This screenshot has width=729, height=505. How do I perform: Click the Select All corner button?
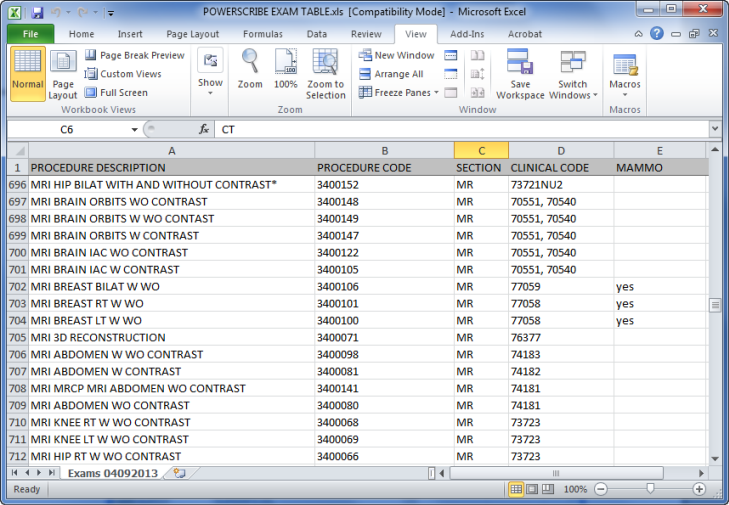click(18, 151)
